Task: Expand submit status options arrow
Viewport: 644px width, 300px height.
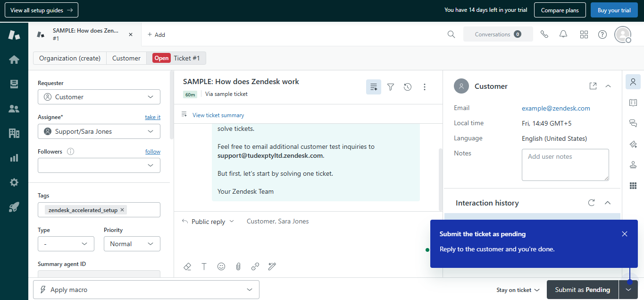Action: coord(628,290)
